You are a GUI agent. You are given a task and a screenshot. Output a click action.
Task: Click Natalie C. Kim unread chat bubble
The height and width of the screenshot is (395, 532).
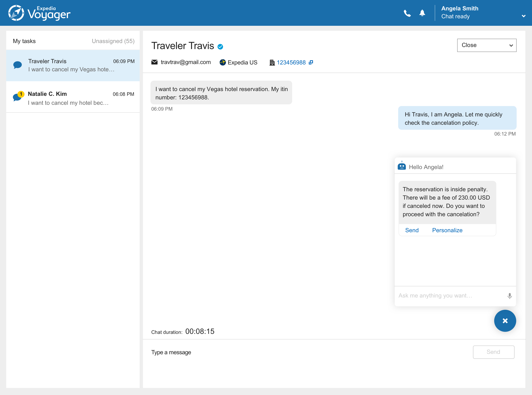tap(17, 97)
